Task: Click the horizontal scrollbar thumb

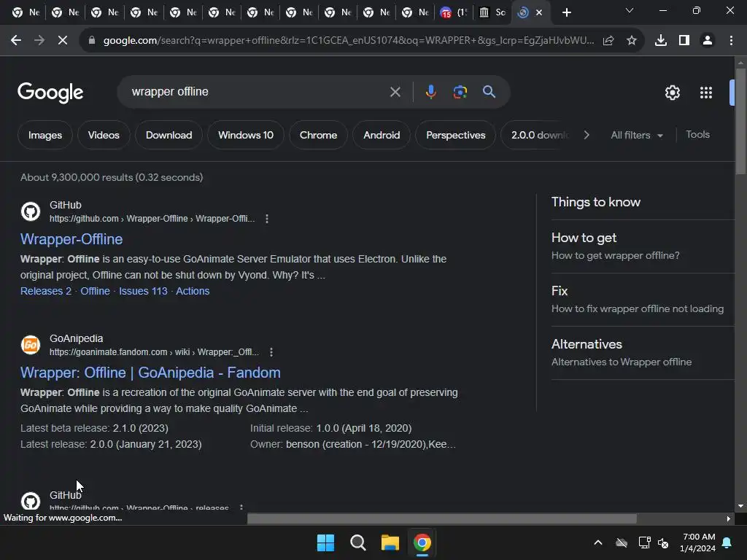Action: coord(441,518)
